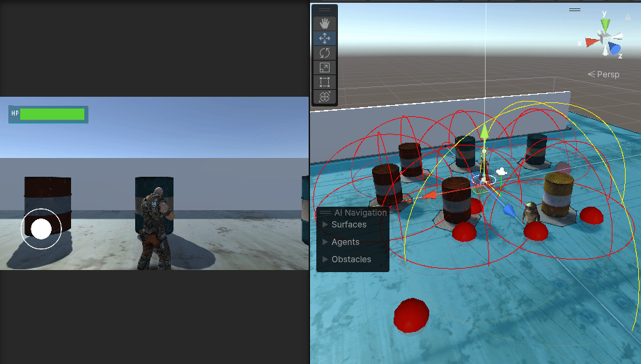Toggle Persp projection label
This screenshot has height=364, width=641.
pyautogui.click(x=603, y=74)
